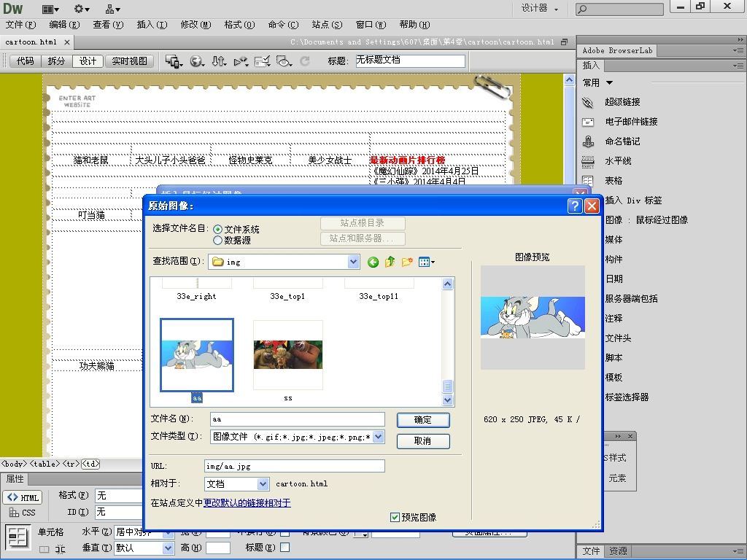Select the <table> tag in tag selector
The width and height of the screenshot is (747, 560).
pyautogui.click(x=44, y=463)
